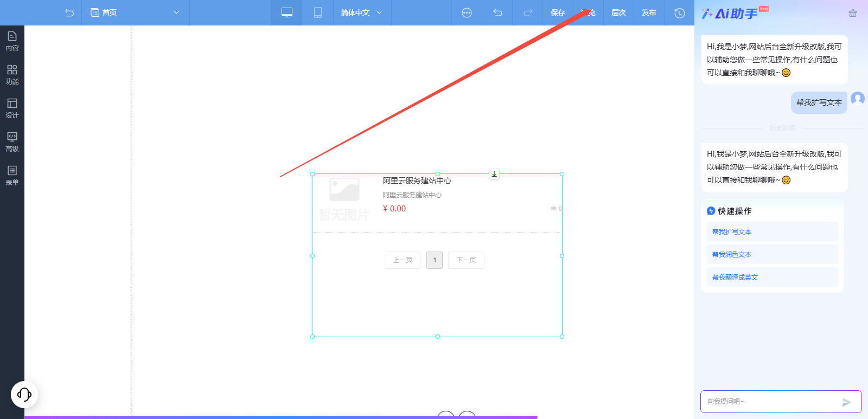Open the 简体中文 language dropdown
Screen dimensions: 868x419
pos(361,12)
